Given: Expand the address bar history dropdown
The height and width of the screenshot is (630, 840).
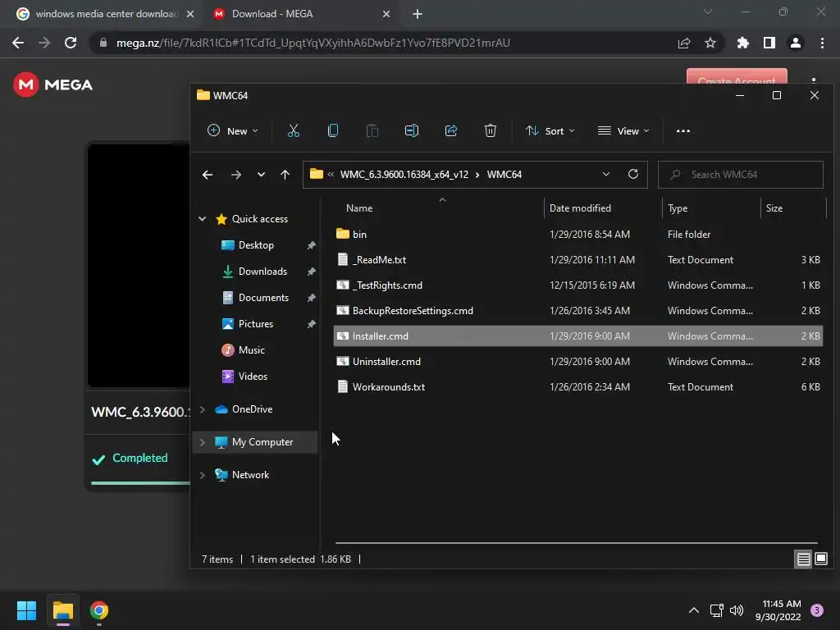Looking at the screenshot, I should pyautogui.click(x=606, y=174).
